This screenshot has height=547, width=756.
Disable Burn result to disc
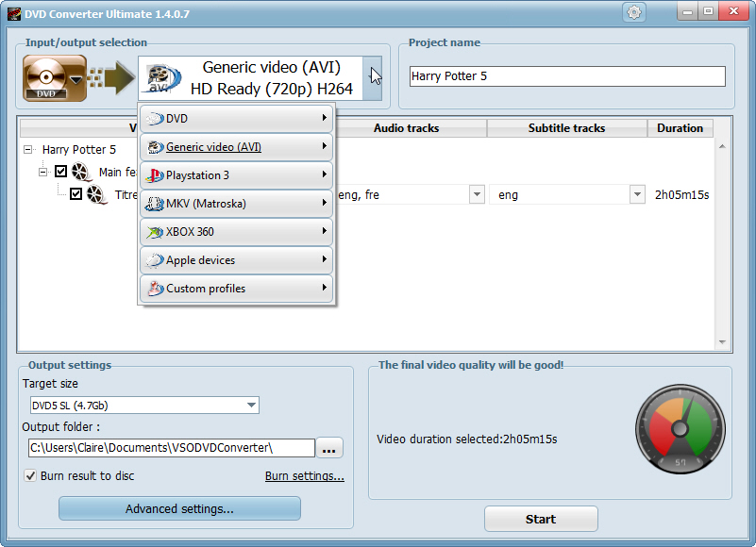point(30,476)
